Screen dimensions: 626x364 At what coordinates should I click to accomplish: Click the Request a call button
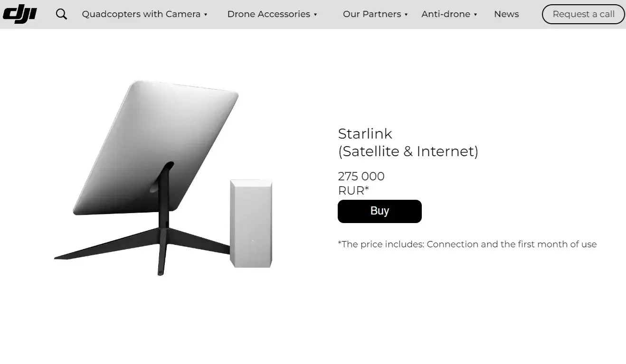pyautogui.click(x=584, y=14)
